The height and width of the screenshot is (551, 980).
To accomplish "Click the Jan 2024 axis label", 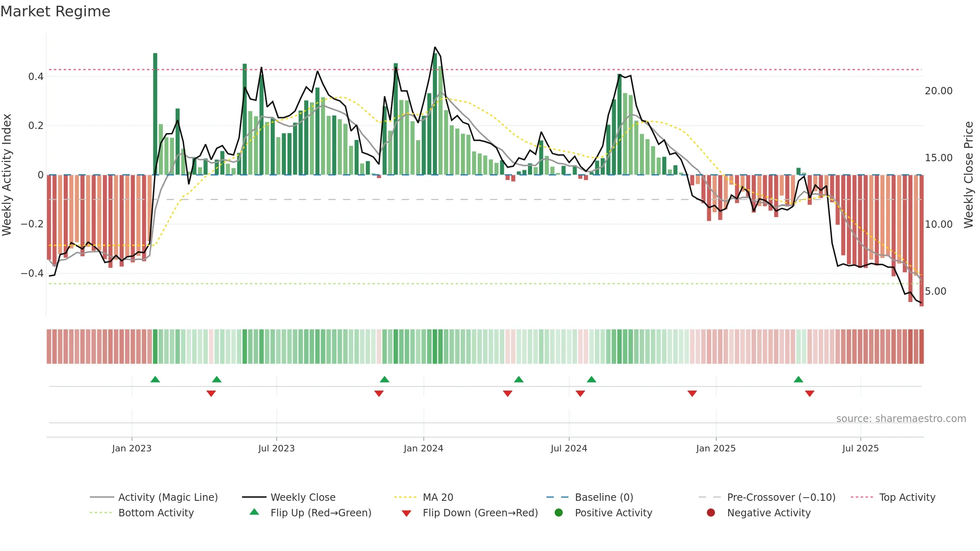I will point(423,448).
